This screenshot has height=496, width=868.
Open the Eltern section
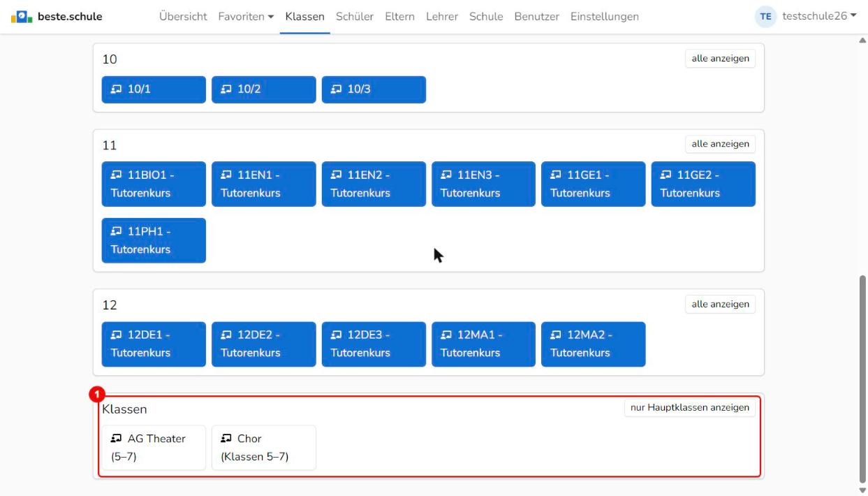coord(399,16)
